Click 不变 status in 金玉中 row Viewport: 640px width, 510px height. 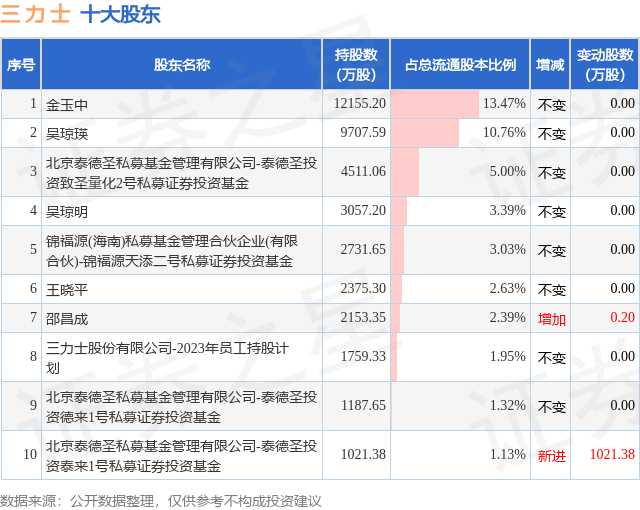[x=551, y=105]
